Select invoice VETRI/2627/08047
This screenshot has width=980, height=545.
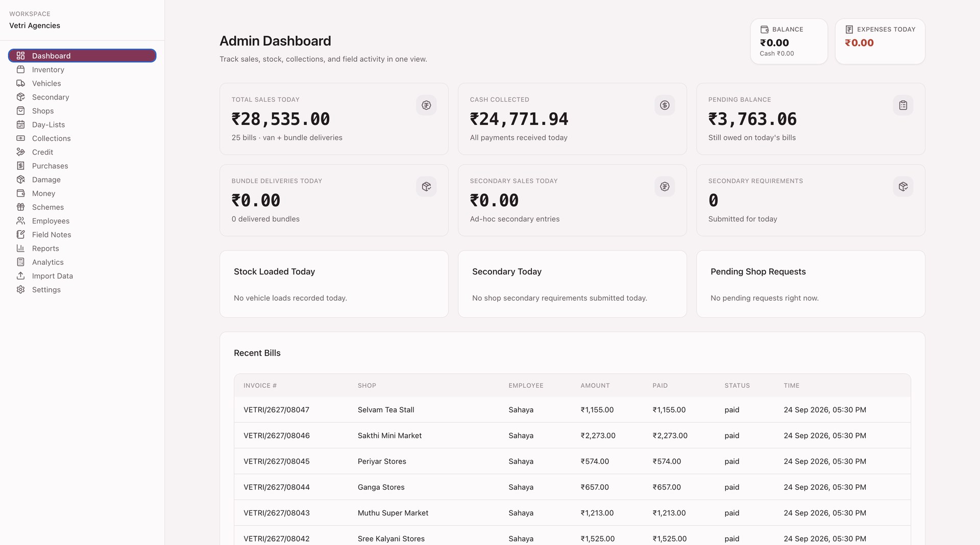[x=276, y=410]
